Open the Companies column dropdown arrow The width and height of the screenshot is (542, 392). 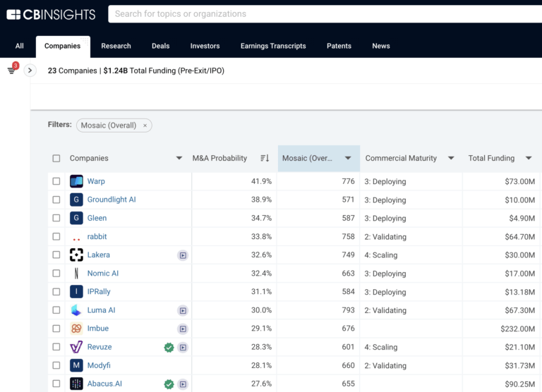(179, 159)
